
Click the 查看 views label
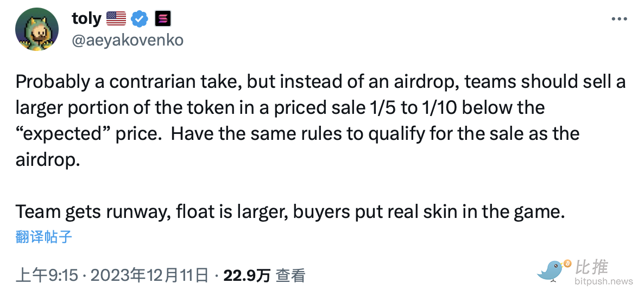291,275
